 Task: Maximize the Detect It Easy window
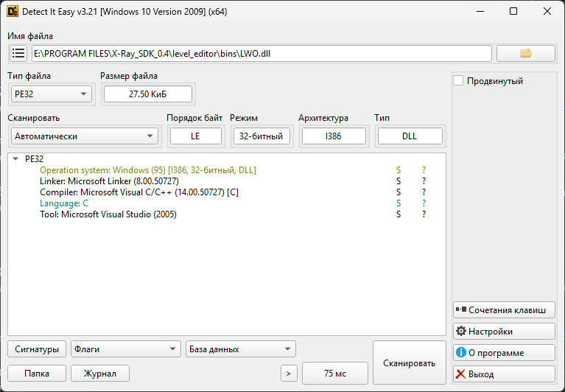tap(513, 12)
